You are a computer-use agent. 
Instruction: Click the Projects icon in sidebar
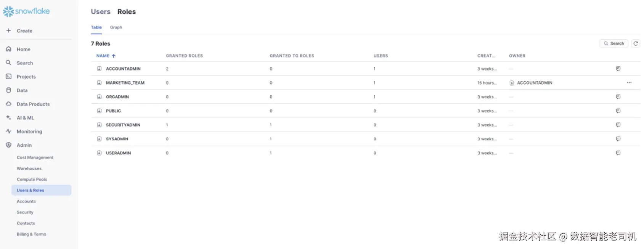(x=8, y=77)
